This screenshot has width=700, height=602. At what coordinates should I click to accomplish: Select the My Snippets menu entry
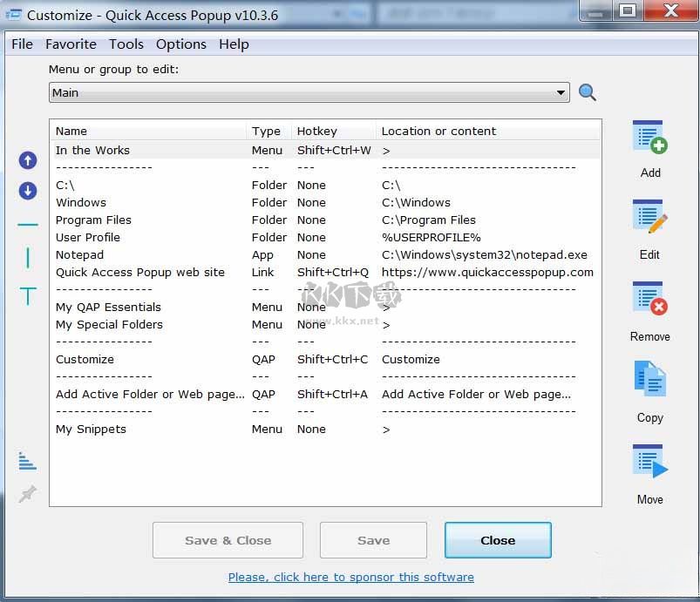[91, 430]
